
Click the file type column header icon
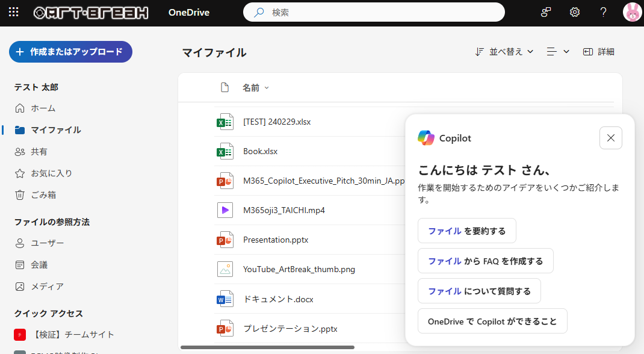click(x=225, y=88)
